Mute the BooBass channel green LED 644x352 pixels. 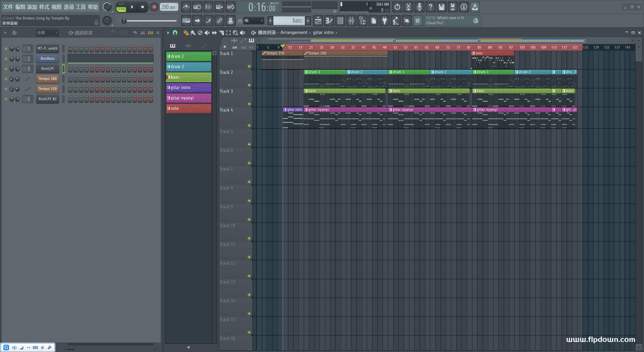[x=6, y=59]
